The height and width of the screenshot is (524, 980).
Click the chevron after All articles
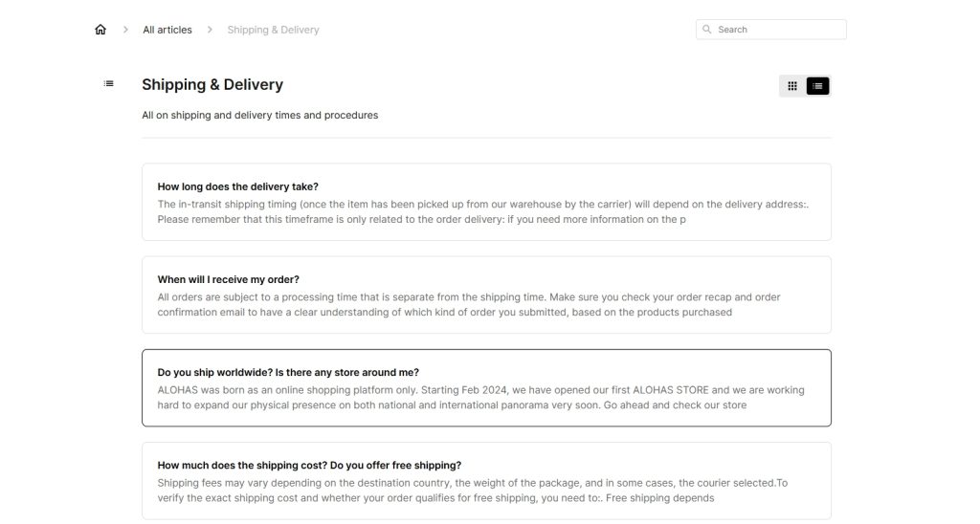210,30
